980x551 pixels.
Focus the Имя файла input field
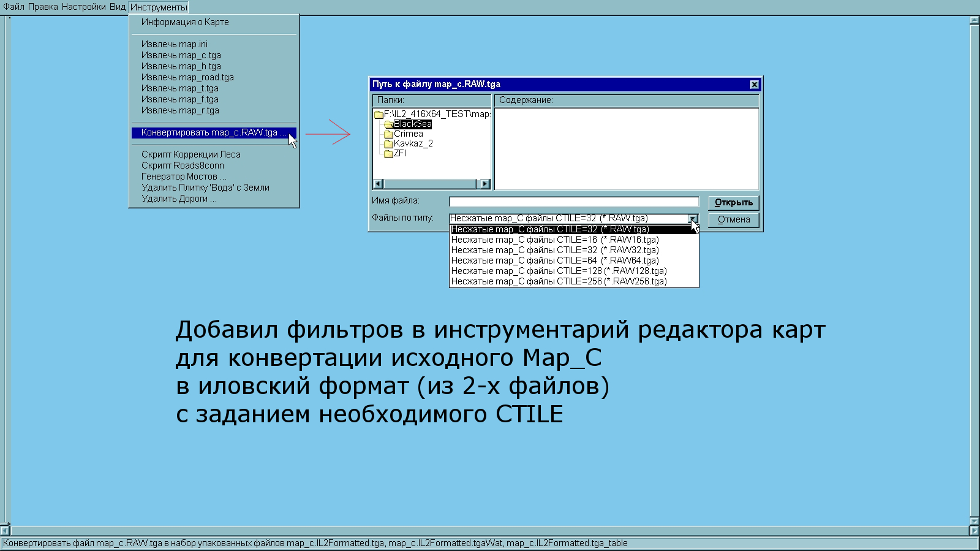click(x=574, y=202)
